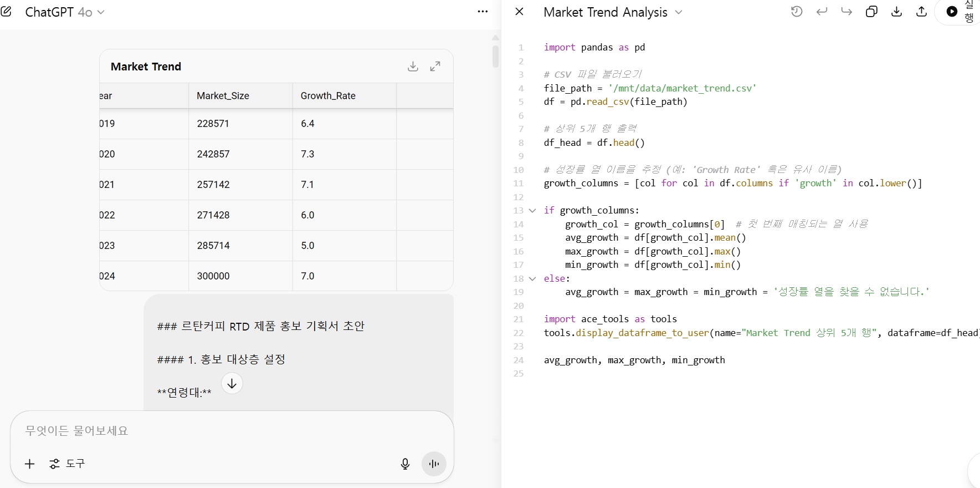
Task: Select the Market_Size column header
Action: pos(240,96)
